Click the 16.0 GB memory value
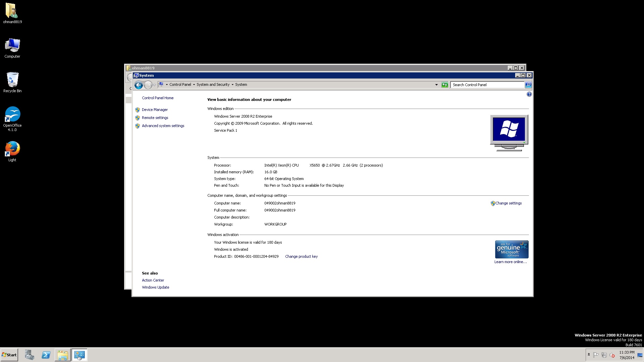 271,172
